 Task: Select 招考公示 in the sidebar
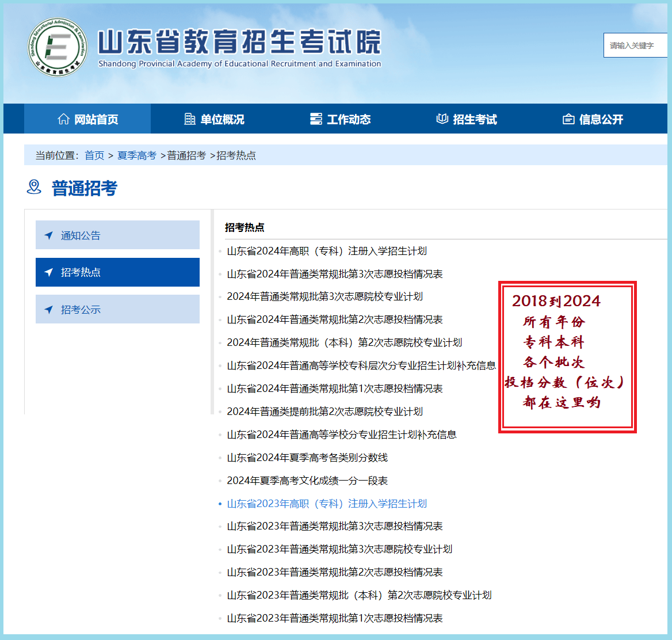pos(117,309)
